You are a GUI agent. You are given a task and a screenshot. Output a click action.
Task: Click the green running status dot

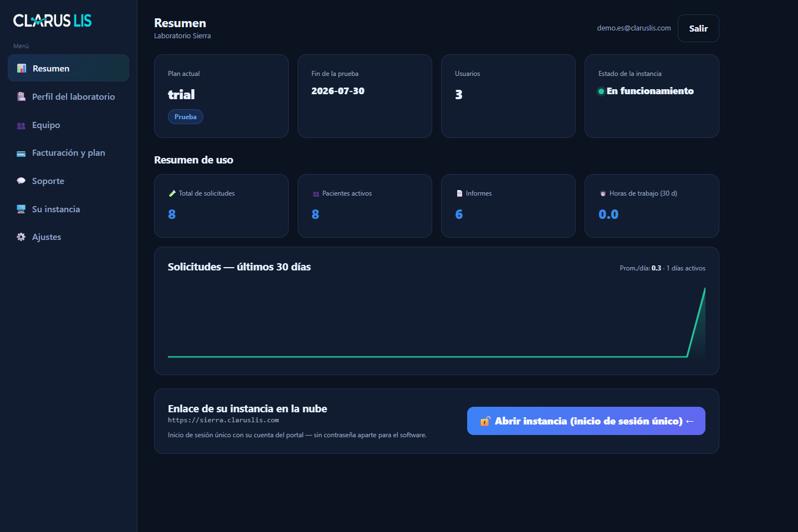pos(601,91)
